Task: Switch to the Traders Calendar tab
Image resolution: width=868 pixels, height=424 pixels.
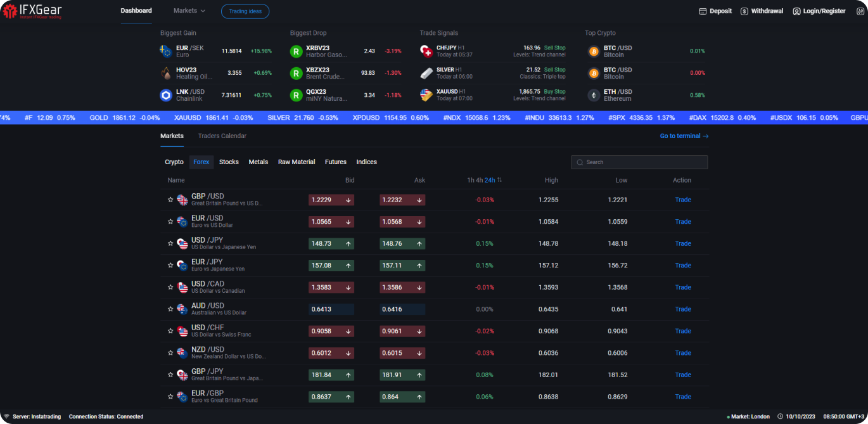Action: click(x=222, y=136)
